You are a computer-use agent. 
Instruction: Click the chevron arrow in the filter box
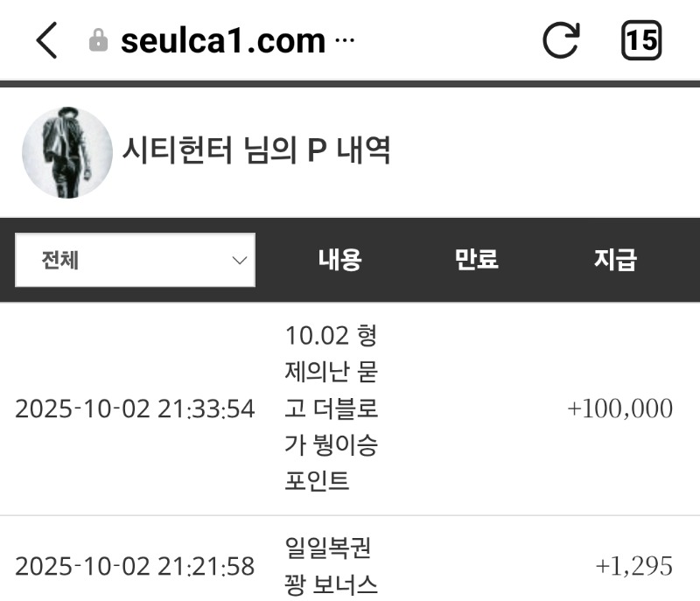[x=239, y=260]
